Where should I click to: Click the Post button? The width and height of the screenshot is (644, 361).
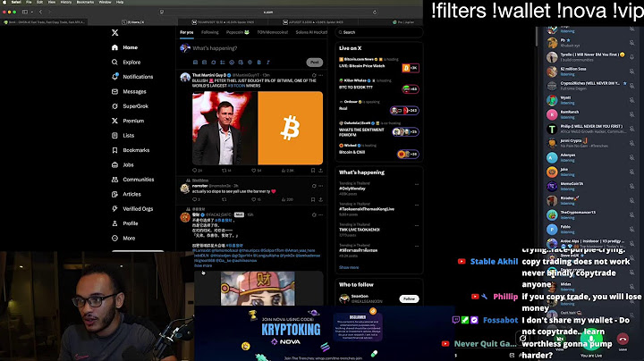click(315, 63)
